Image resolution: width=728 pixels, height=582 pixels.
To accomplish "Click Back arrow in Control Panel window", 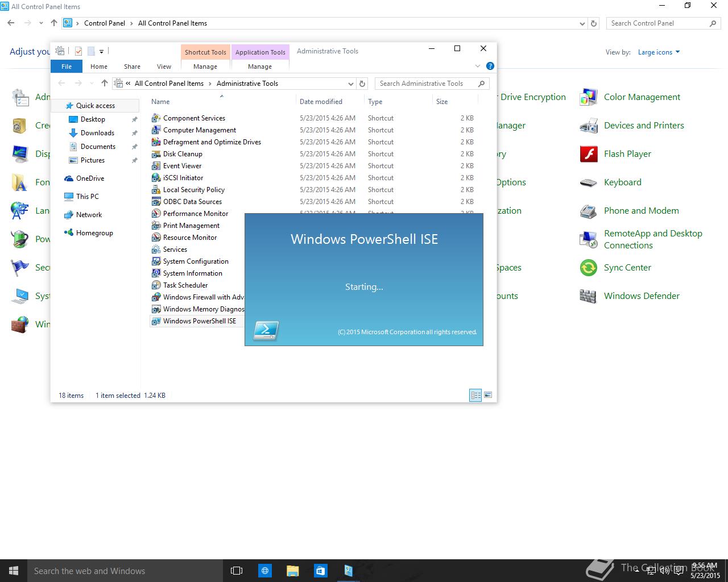I will [11, 23].
